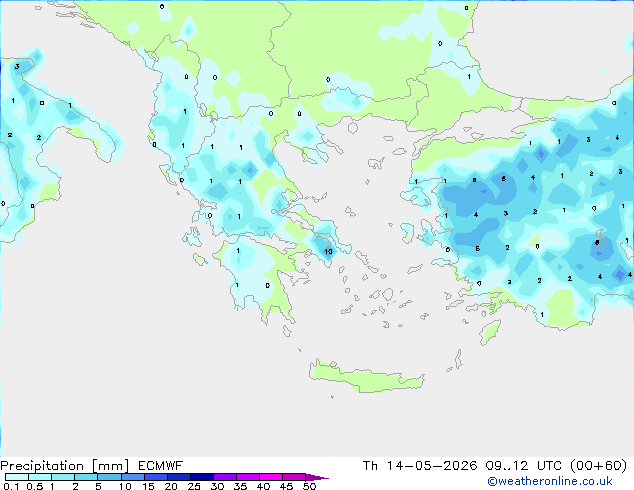Viewport: 634px width, 490px height.
Task: Click the legend scale label '50'
Action: point(309,486)
